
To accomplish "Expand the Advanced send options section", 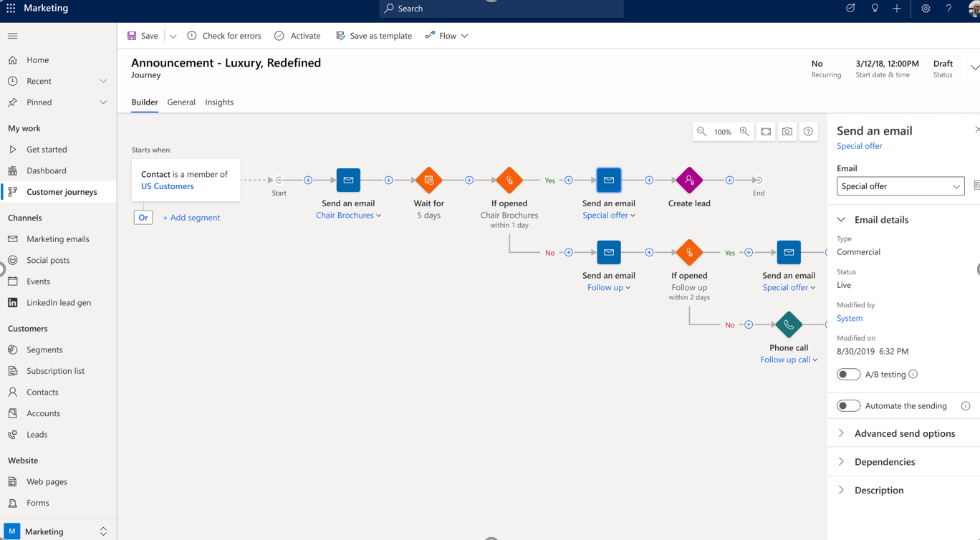I will pyautogui.click(x=904, y=433).
